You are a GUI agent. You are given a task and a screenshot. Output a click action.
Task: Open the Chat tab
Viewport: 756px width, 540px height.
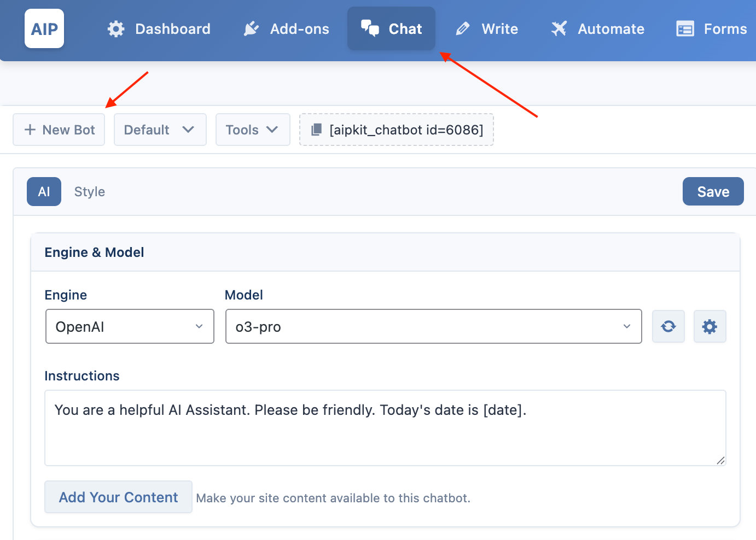(391, 28)
